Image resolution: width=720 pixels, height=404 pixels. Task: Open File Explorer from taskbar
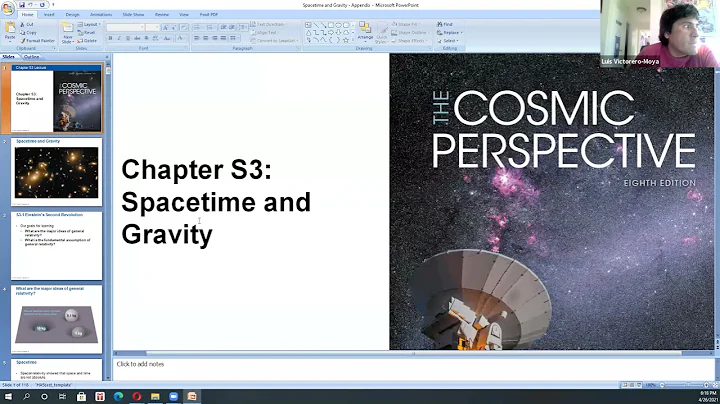coord(155,396)
